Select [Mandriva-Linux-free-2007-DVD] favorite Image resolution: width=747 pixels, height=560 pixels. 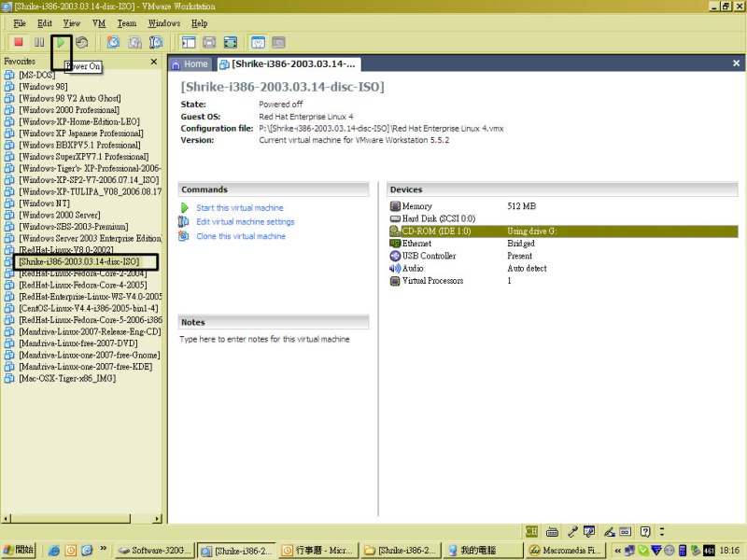click(78, 343)
